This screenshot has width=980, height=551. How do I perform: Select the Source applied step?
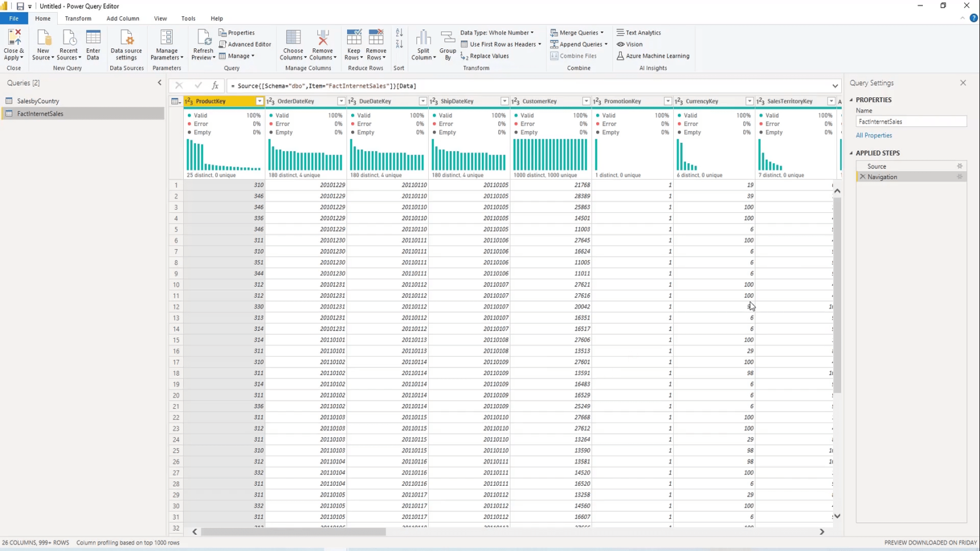pos(911,166)
